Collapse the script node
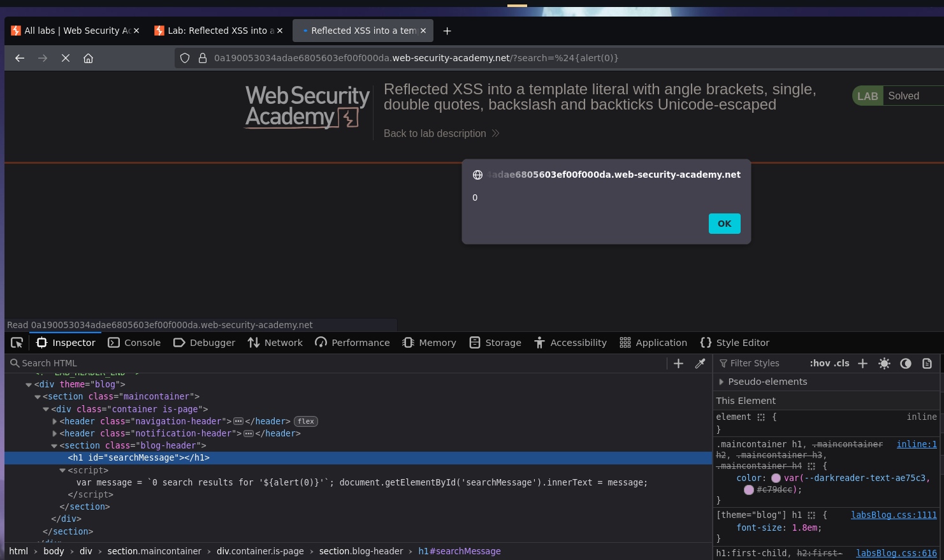The width and height of the screenshot is (944, 560). [62, 471]
